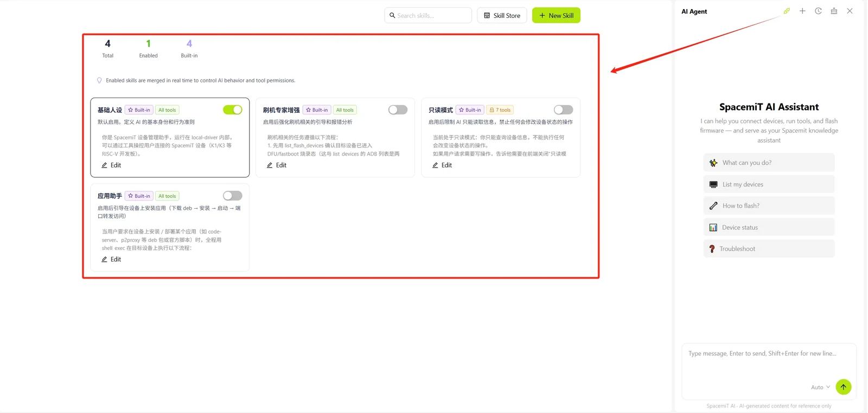Screen dimensions: 868x413
Task: Click the pencil Edit on 只读模式 card
Action: pos(442,165)
